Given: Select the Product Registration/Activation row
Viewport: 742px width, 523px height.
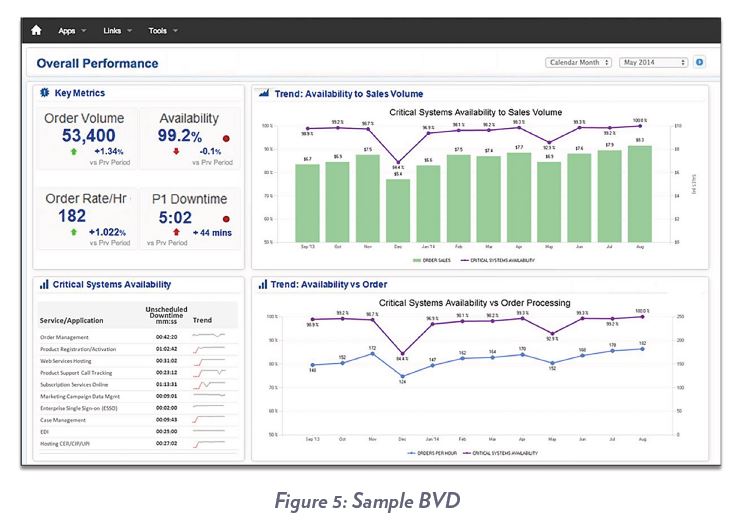Looking at the screenshot, I should 138,349.
